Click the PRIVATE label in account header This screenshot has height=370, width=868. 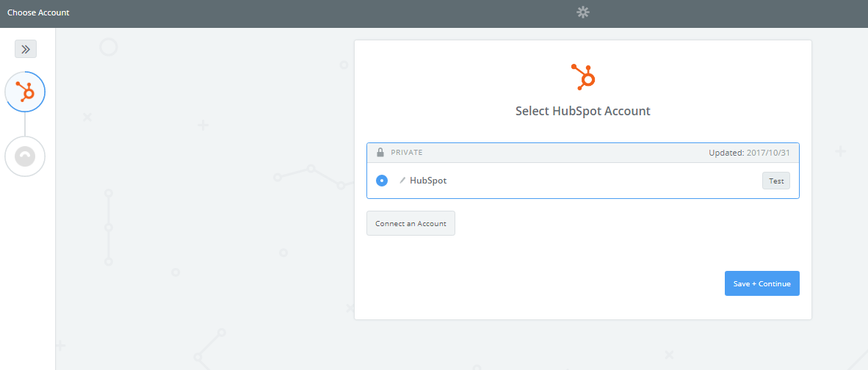click(407, 152)
